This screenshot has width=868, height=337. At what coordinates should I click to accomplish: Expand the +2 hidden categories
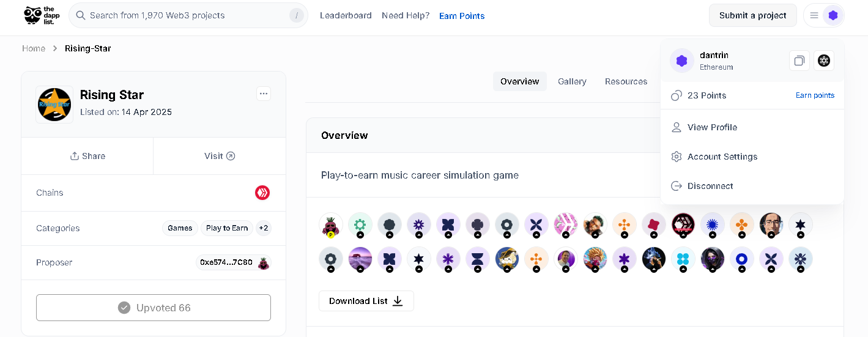pos(264,228)
